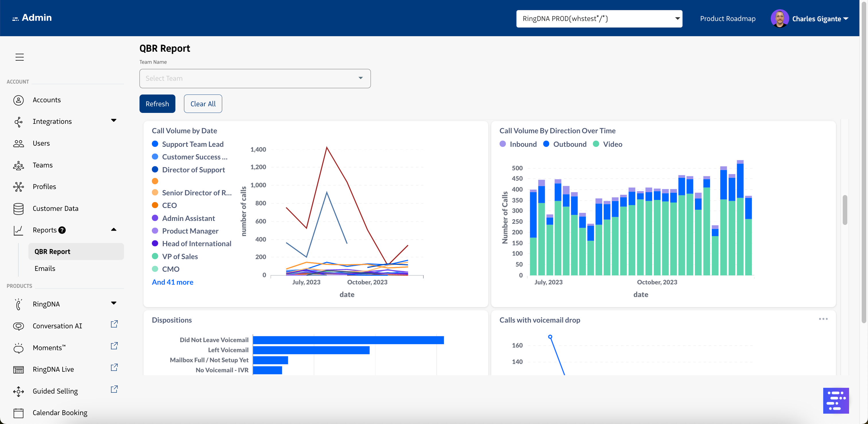Toggle Inbound series in legend
The height and width of the screenshot is (424, 868).
518,144
